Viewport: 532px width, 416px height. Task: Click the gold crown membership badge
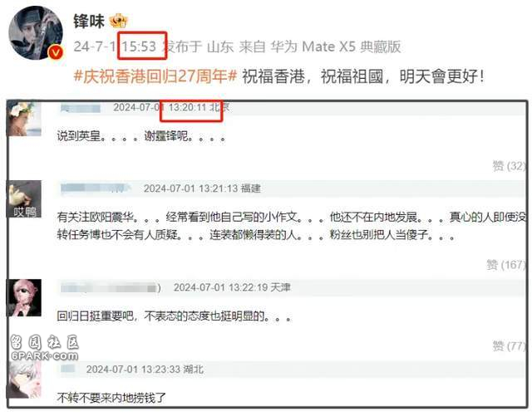(x=118, y=21)
